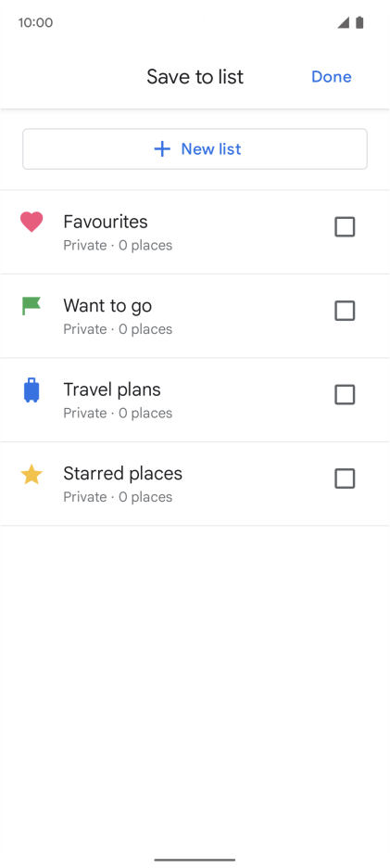Tap the green flag Want to go icon

(31, 306)
